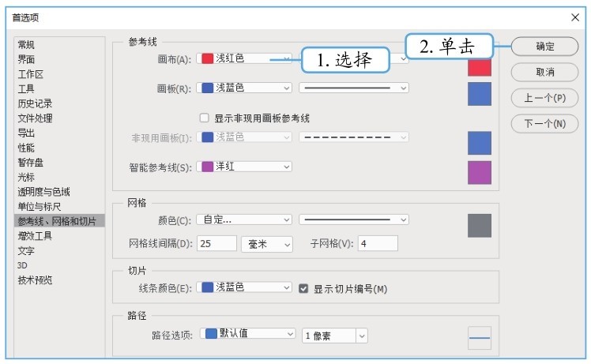
Task: Switch to 性能 preferences category
Action: (26, 148)
